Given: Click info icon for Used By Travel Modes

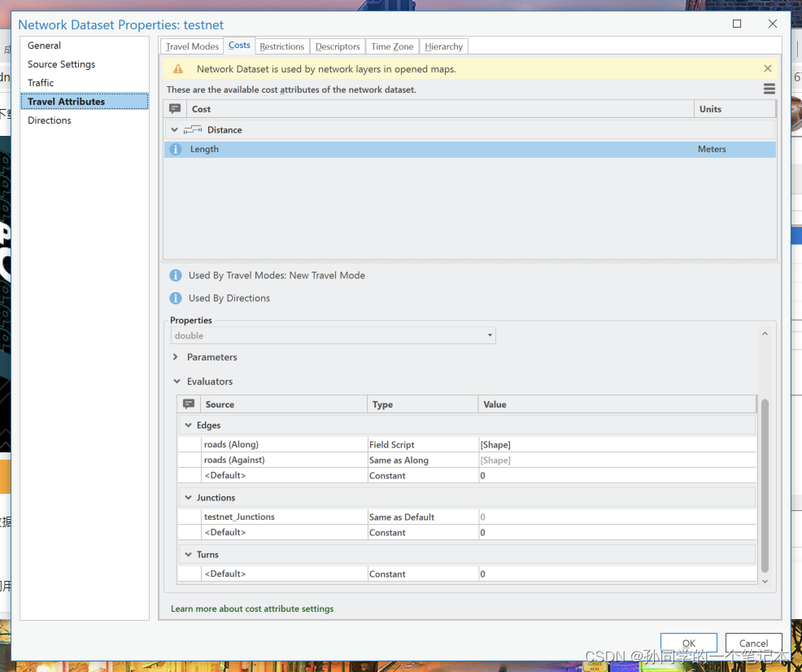Looking at the screenshot, I should (176, 276).
